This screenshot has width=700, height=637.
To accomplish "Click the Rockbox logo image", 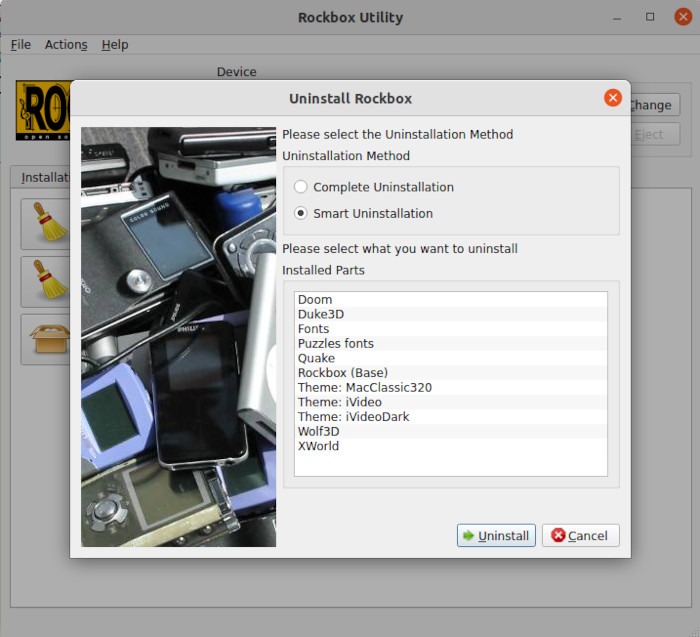I will (43, 110).
